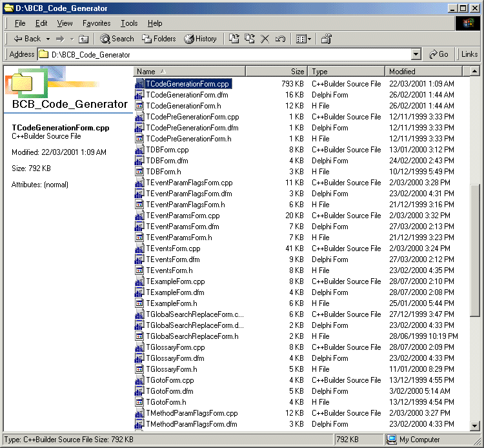Open the Favorites menu

point(96,23)
